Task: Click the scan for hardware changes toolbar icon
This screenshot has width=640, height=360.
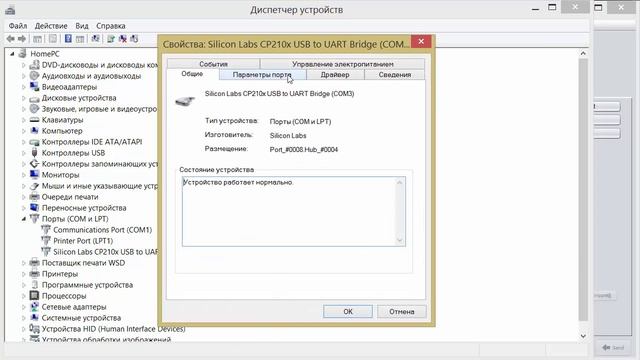Action: pos(95,39)
